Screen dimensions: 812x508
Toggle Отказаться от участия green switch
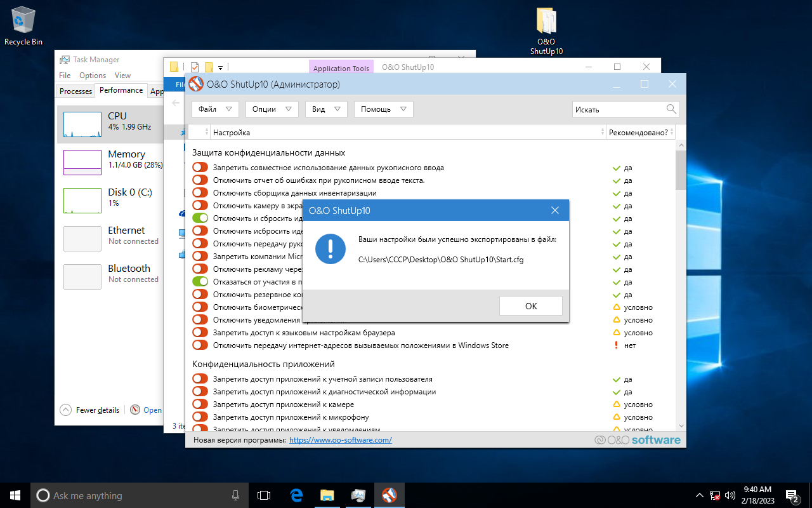(x=200, y=282)
